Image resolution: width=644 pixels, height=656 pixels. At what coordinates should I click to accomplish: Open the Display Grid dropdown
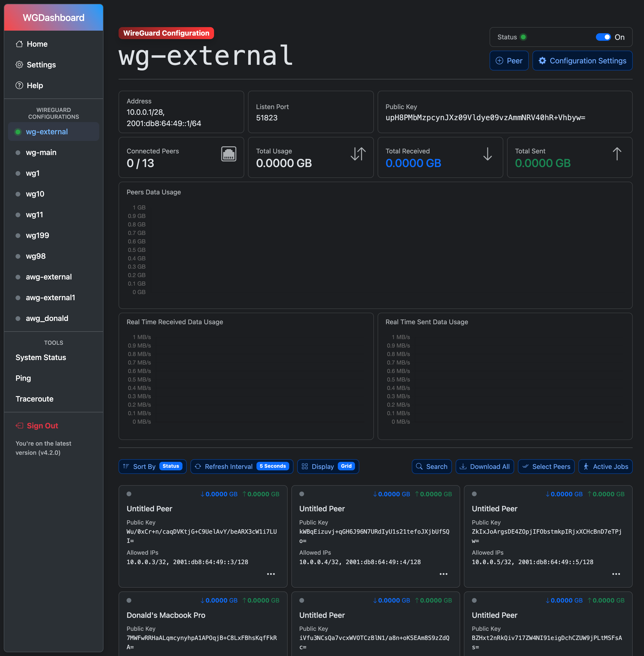point(328,467)
